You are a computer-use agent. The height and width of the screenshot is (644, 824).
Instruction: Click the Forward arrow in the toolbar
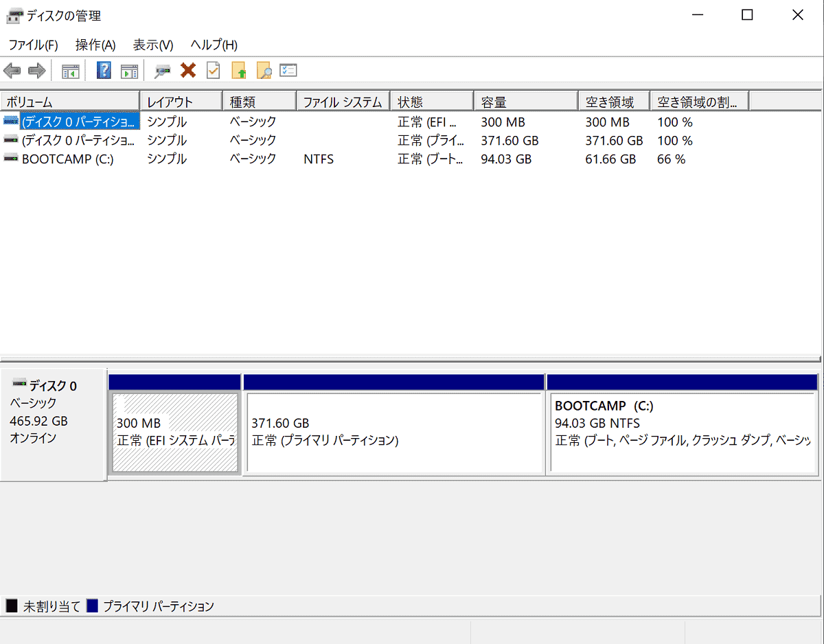pos(36,71)
